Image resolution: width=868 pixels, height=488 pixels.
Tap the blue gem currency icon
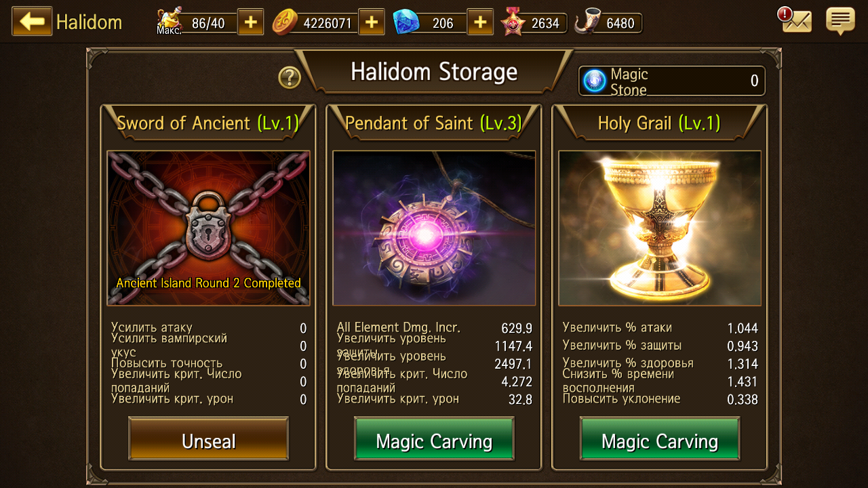(x=406, y=22)
